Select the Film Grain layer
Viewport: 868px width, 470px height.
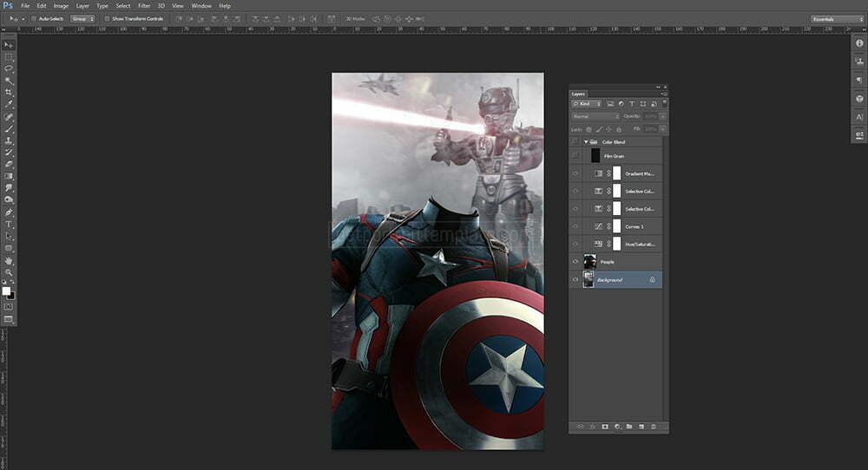pos(614,156)
